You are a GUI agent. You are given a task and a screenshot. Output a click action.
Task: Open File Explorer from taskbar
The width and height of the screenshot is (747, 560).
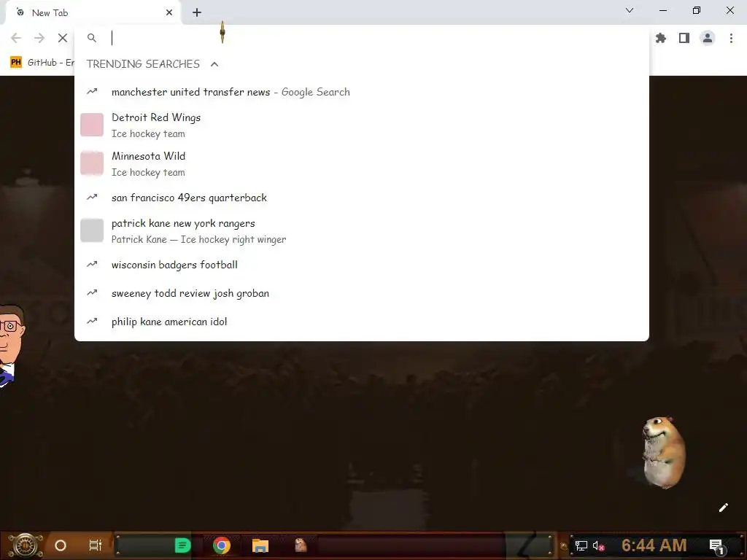coord(260,545)
